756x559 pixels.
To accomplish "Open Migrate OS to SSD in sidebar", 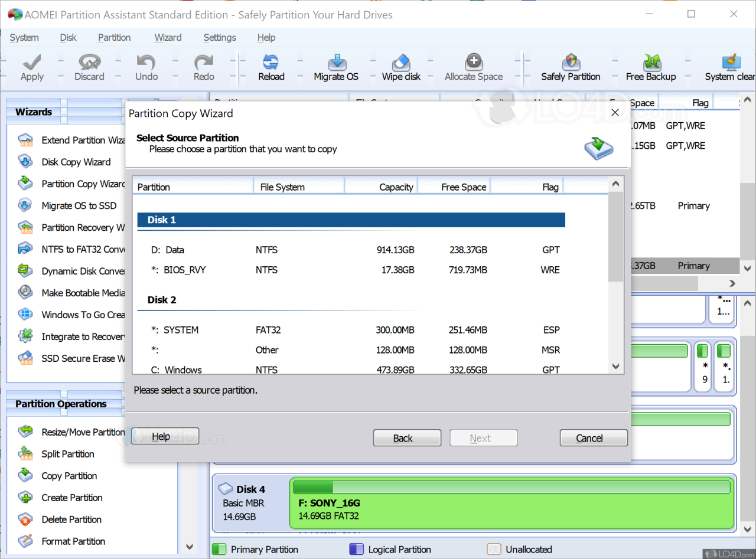I will [68, 205].
